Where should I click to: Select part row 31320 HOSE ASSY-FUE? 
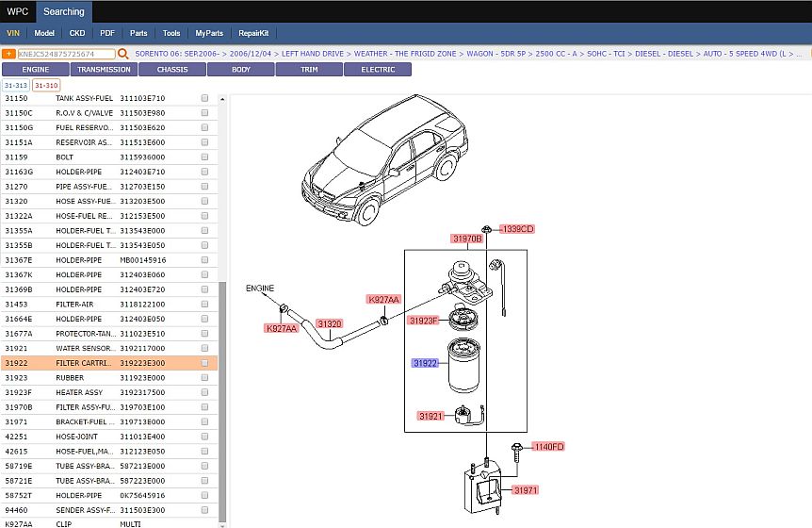[x=109, y=201]
